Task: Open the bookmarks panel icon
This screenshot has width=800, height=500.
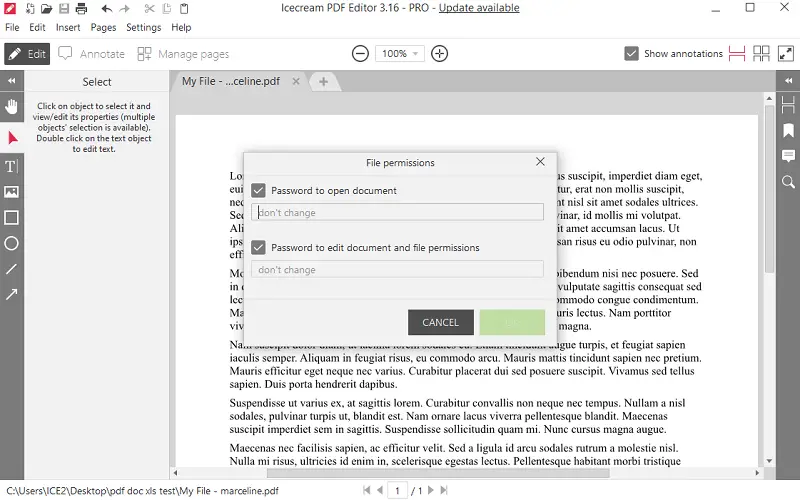Action: pyautogui.click(x=788, y=130)
